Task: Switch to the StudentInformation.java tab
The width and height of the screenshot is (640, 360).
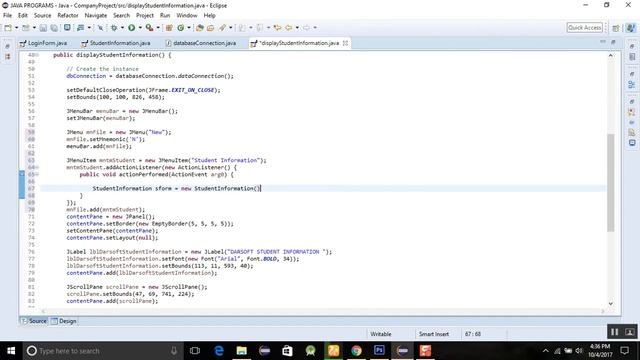Action: (x=116, y=43)
